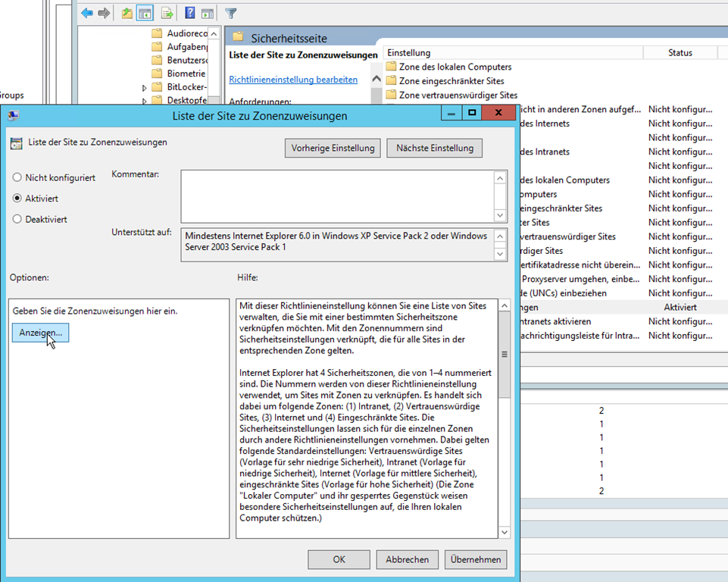Click the 'Anzeigen...' button
The height and width of the screenshot is (582, 728).
pos(40,333)
